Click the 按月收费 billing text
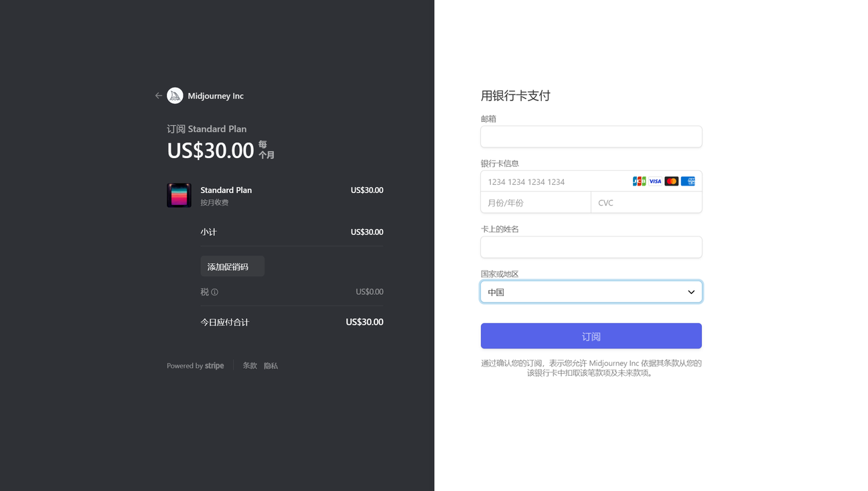 214,202
